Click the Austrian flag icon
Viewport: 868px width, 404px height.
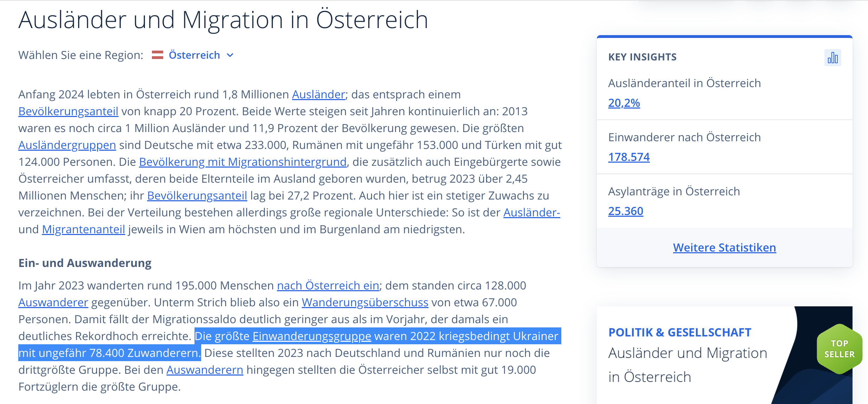(x=157, y=55)
